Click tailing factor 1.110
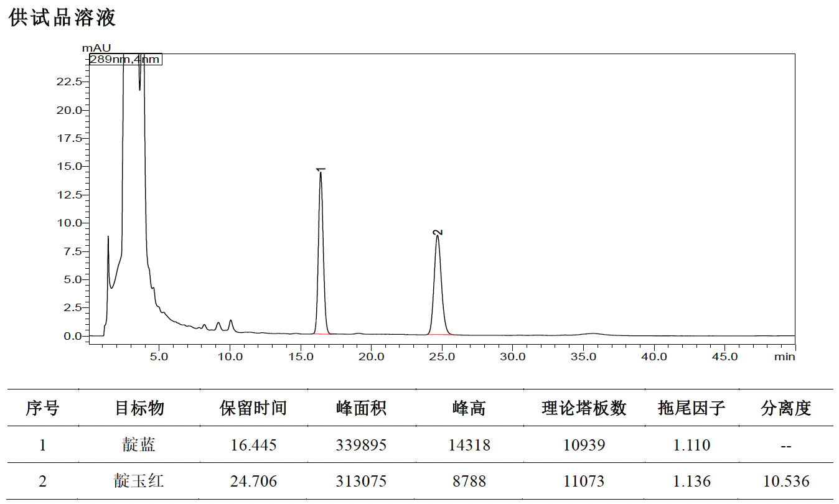The height and width of the screenshot is (504, 839). [691, 446]
